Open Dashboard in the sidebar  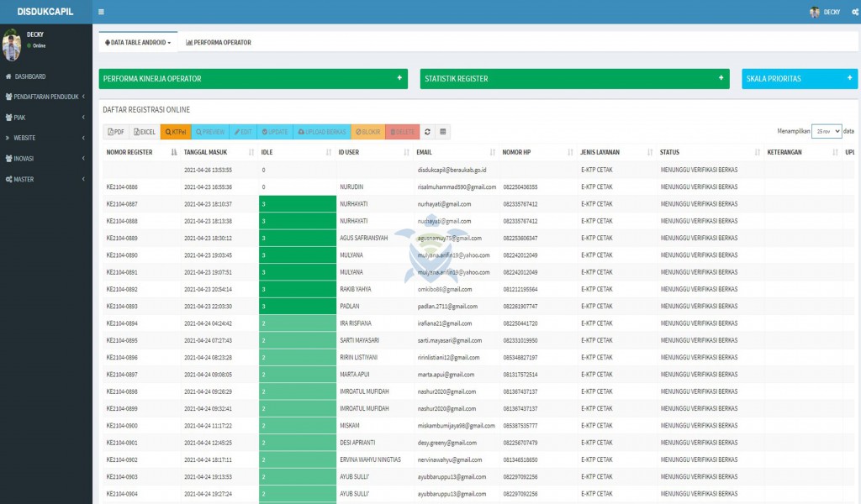tap(30, 76)
